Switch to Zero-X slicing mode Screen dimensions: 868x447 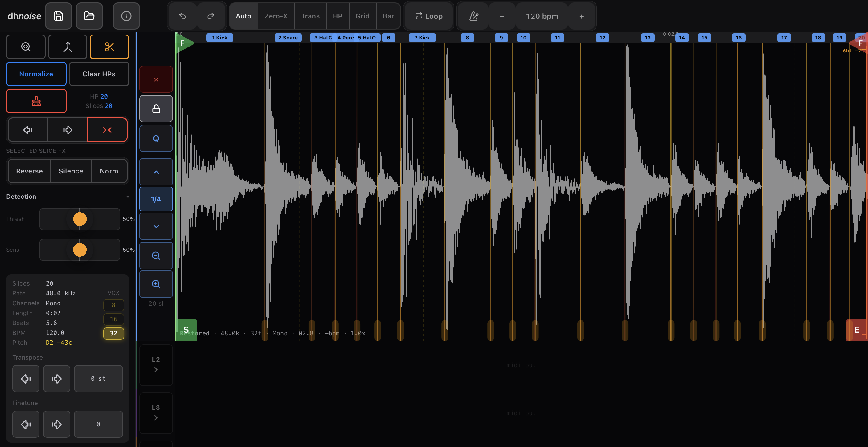click(276, 16)
